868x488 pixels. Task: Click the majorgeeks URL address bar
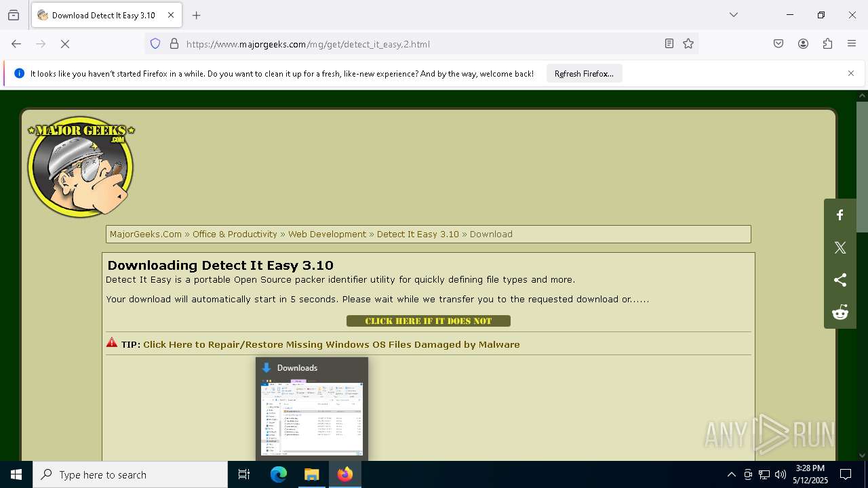click(x=420, y=44)
